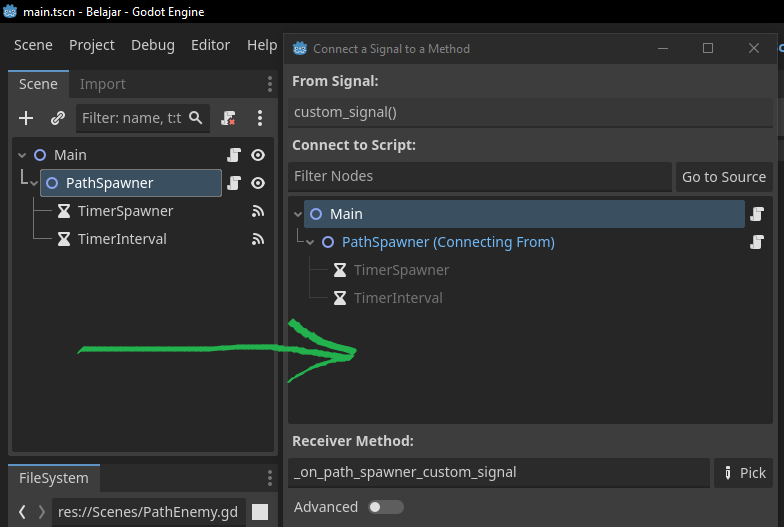The height and width of the screenshot is (527, 784).
Task: Click the Instantiate Child Scene link icon
Action: click(58, 118)
